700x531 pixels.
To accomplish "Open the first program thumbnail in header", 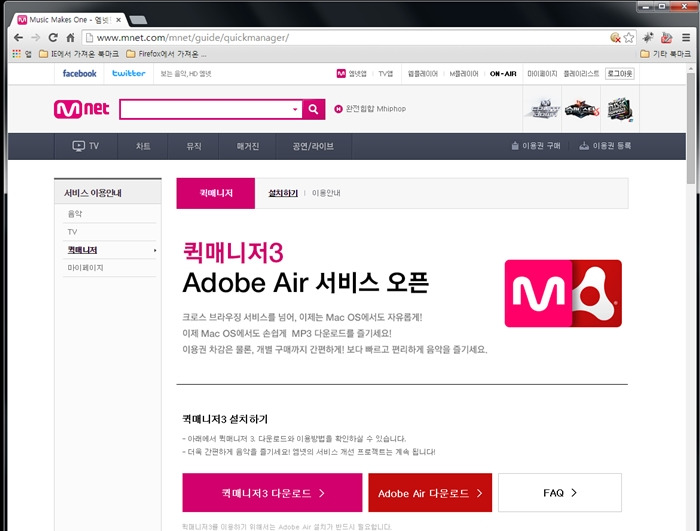I will click(542, 109).
